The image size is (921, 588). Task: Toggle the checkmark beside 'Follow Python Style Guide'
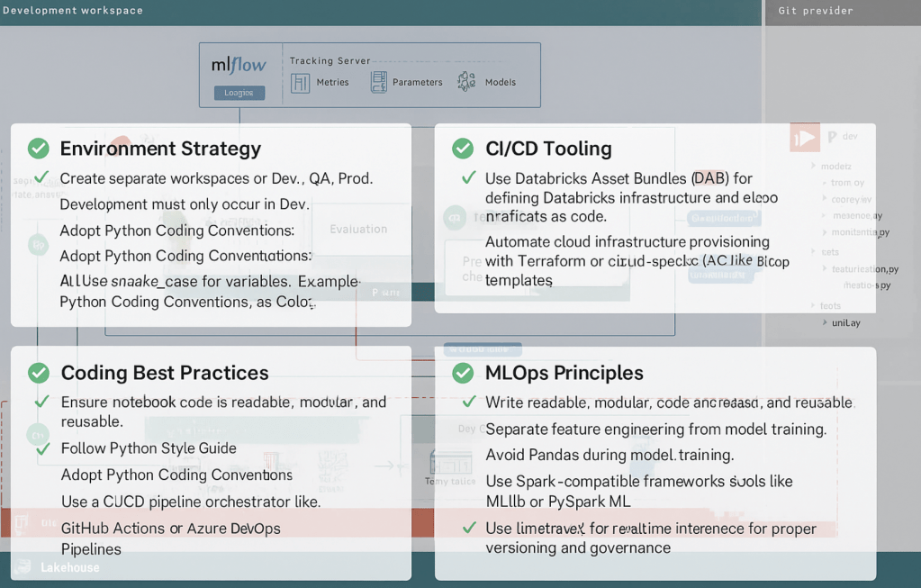[x=42, y=448]
